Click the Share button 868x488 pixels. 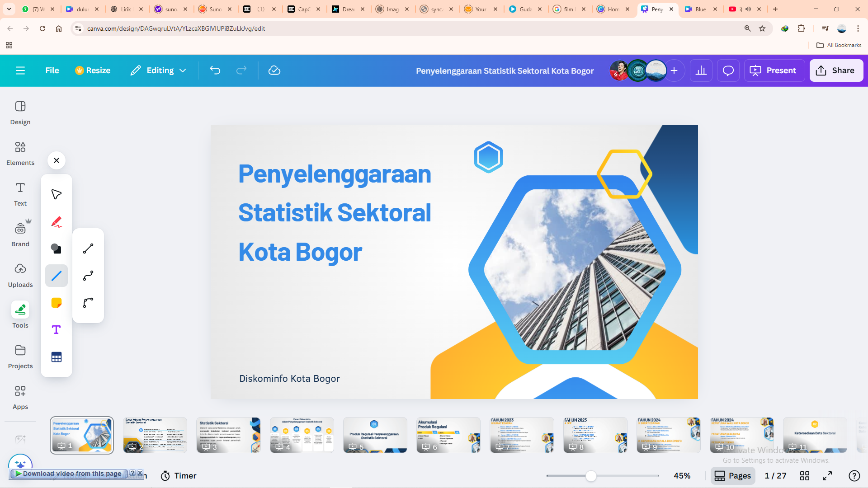tap(836, 70)
